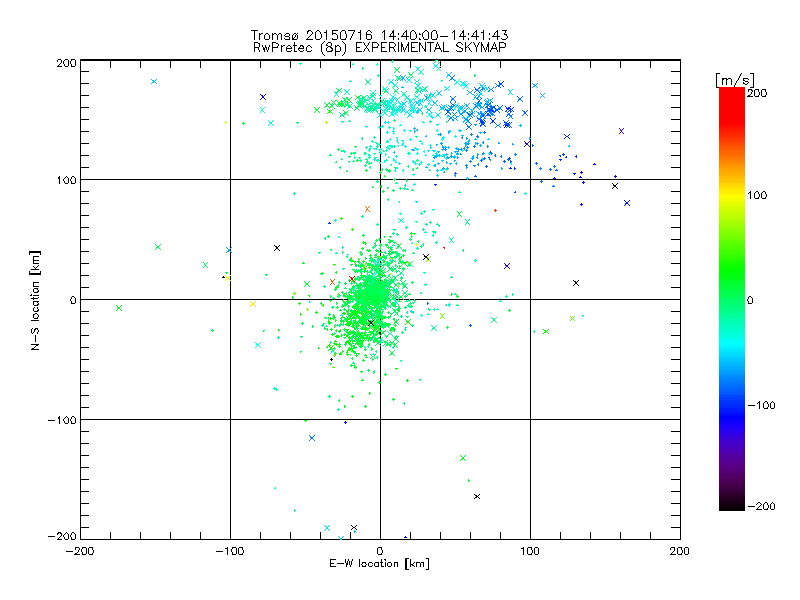Click the E-W axis tick label '100'

(530, 551)
